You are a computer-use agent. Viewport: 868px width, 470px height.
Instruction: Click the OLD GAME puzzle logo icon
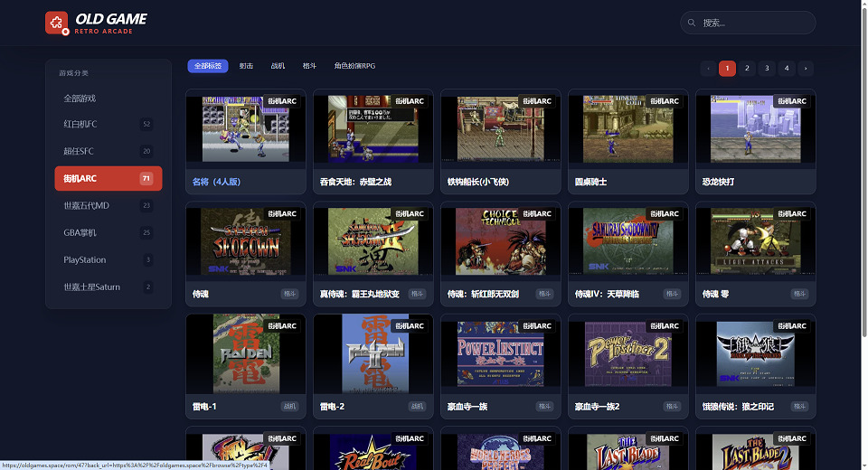pyautogui.click(x=57, y=23)
